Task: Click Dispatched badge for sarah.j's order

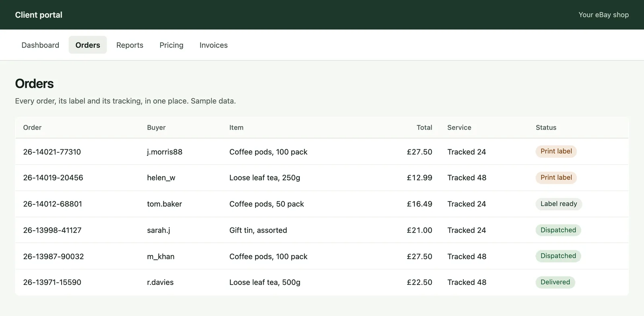Action: click(x=558, y=230)
